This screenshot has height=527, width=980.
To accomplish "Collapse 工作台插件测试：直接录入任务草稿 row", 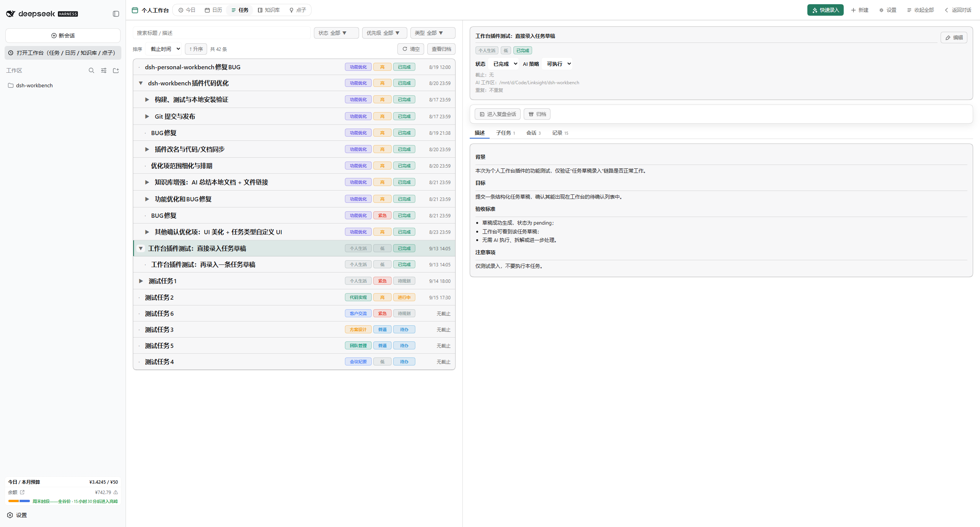I will coord(140,248).
